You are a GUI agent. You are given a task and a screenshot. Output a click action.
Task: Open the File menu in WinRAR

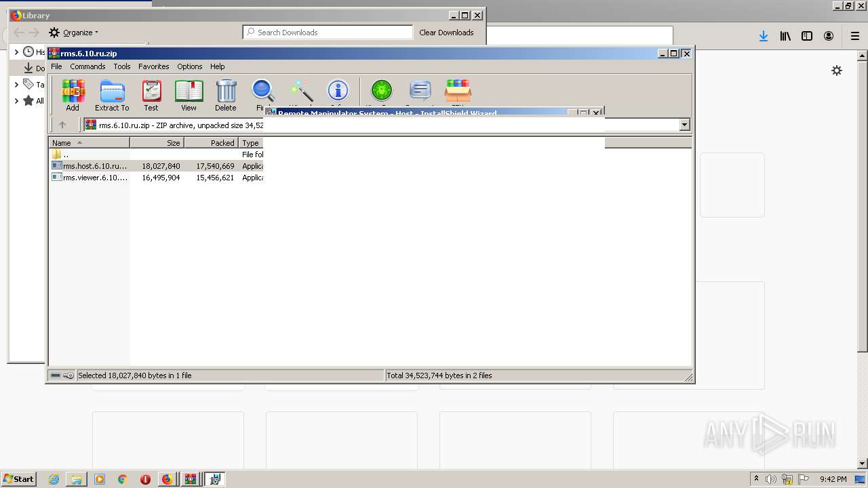click(x=56, y=66)
